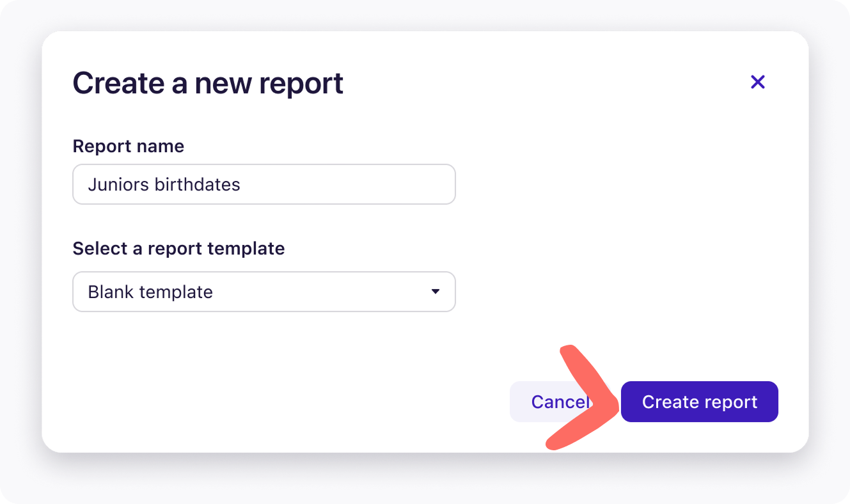This screenshot has height=504, width=850.
Task: Focus the Report name input field
Action: (264, 184)
